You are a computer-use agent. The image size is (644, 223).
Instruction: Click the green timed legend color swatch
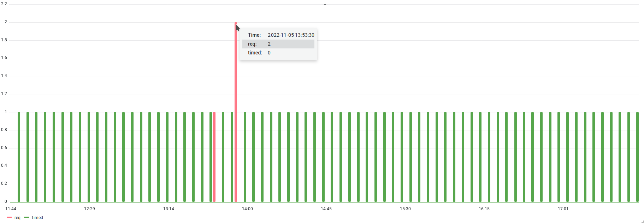[26, 218]
